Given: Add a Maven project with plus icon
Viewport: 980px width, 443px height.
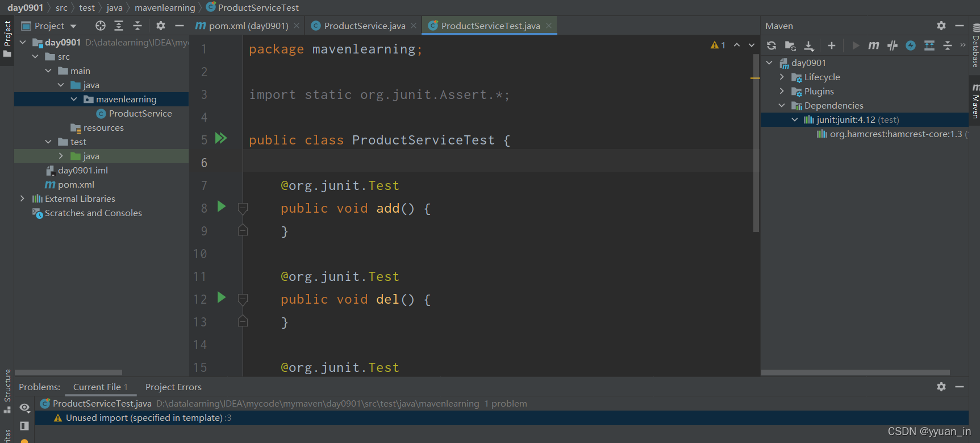Looking at the screenshot, I should point(832,45).
